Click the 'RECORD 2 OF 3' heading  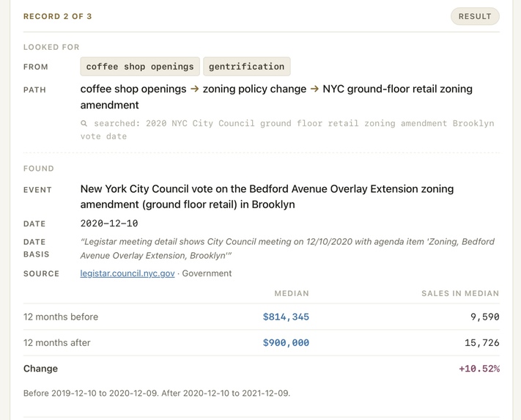57,16
